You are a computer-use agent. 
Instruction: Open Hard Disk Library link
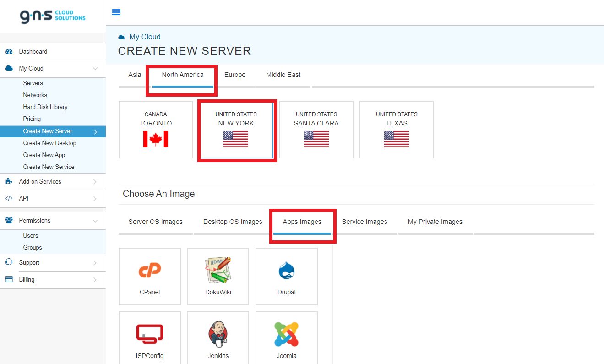coord(45,107)
